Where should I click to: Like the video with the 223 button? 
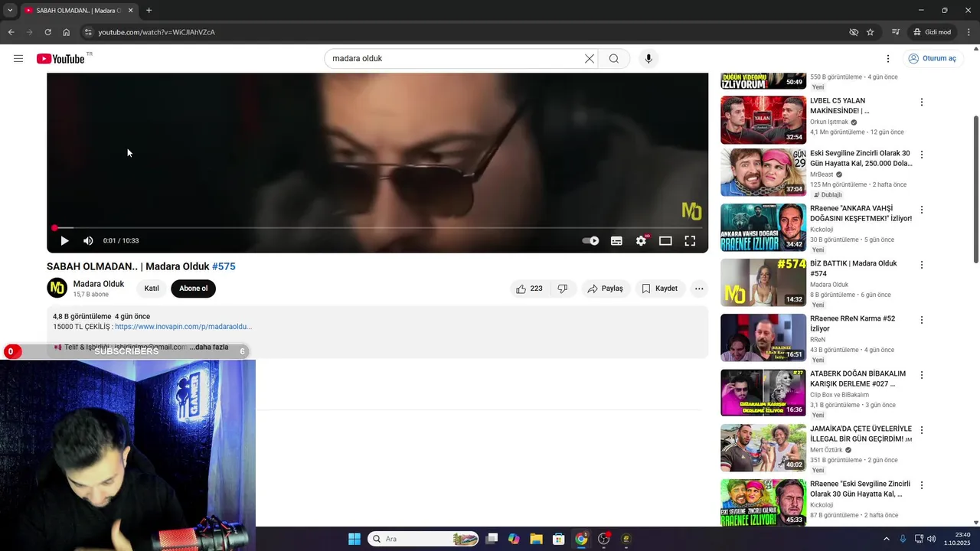click(x=529, y=289)
